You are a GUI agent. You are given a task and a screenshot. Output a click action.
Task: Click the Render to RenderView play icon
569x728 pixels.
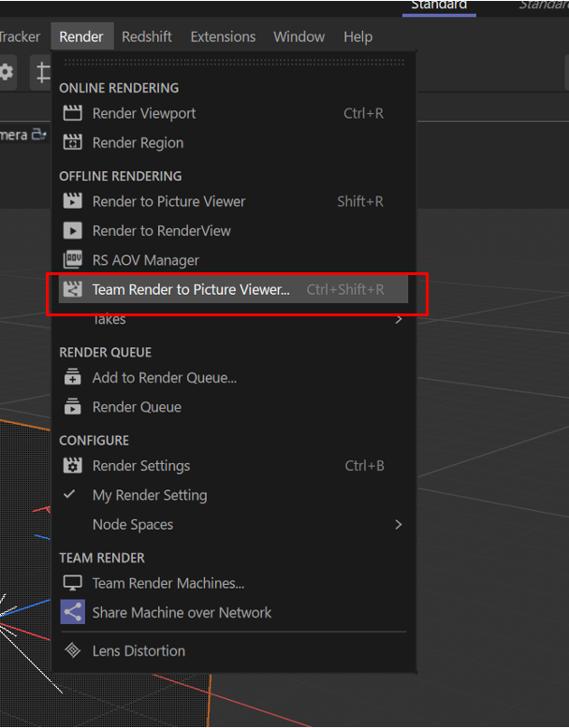pyautogui.click(x=72, y=230)
